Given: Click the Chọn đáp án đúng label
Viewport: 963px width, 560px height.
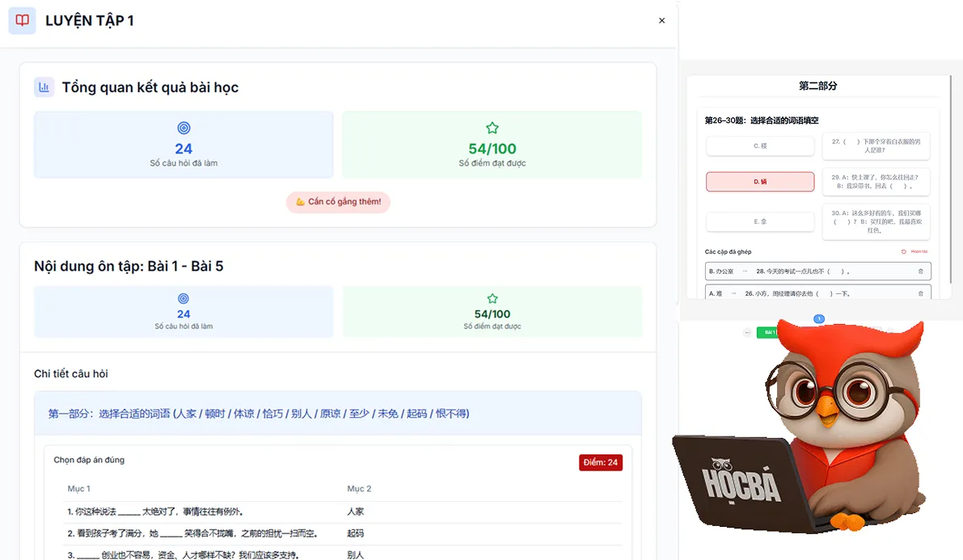Looking at the screenshot, I should coord(89,460).
